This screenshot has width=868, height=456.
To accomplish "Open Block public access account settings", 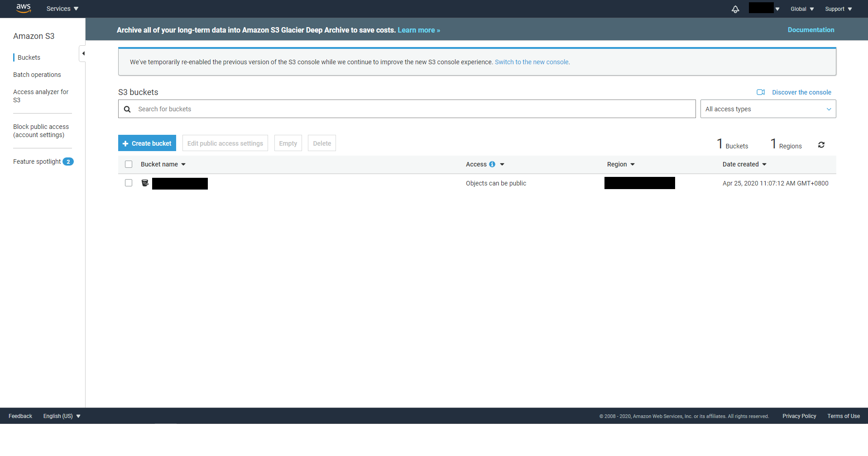I will [41, 131].
